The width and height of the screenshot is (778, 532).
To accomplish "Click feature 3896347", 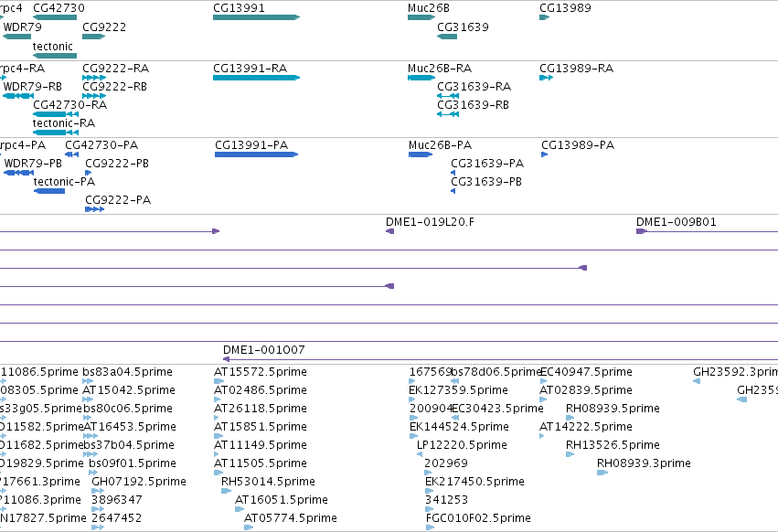I will point(117,500).
